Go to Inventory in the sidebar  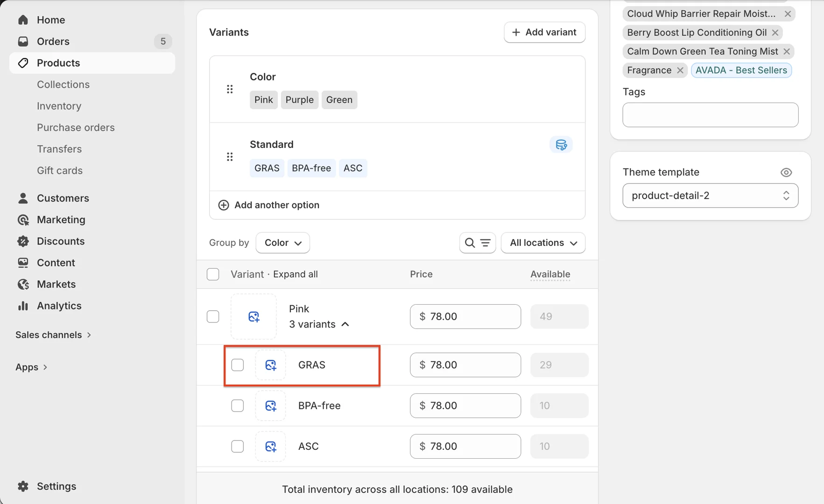tap(59, 106)
